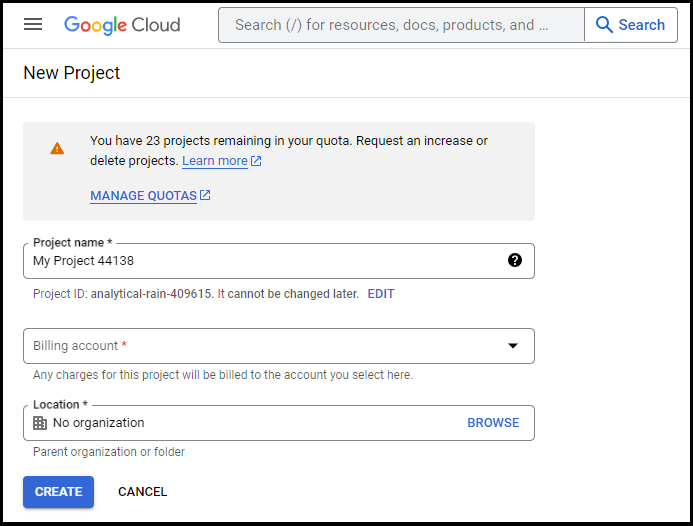Click external-link icon beside MANAGE QUOTAS
The image size is (693, 526).
tap(205, 195)
